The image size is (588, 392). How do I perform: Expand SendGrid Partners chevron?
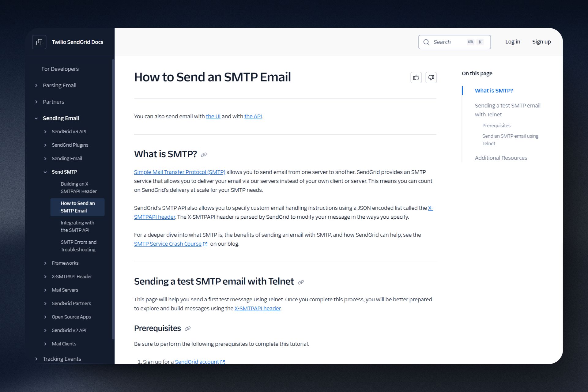45,303
